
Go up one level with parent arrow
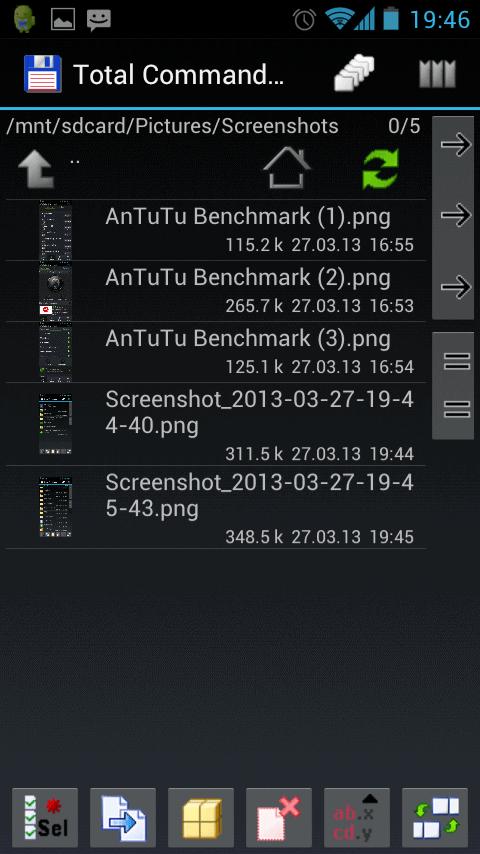36,169
